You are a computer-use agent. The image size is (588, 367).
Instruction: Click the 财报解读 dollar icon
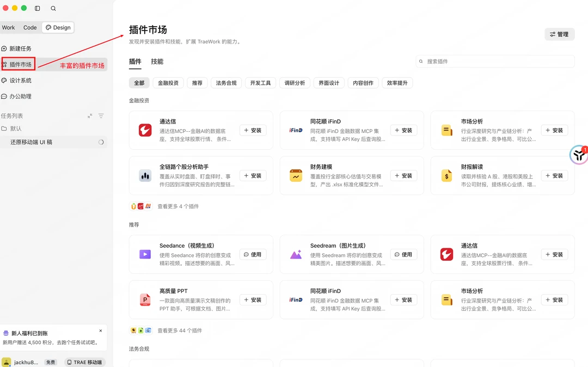(x=446, y=175)
